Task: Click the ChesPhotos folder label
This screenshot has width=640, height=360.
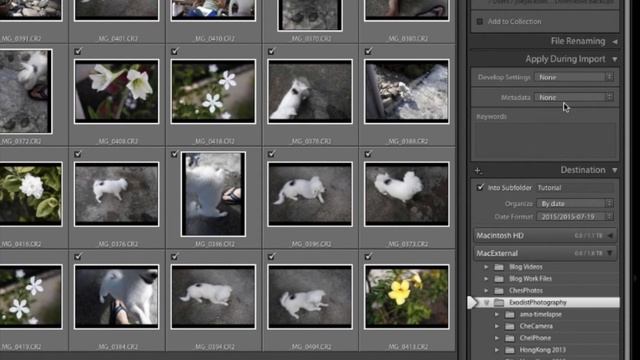Action: point(526,291)
